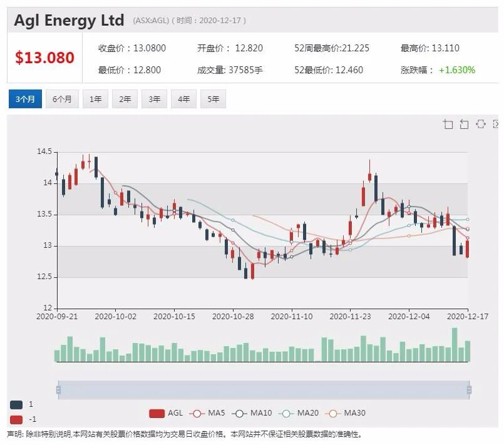Click the right handle of data zoom slider
Image resolution: width=504 pixels, height=445 pixels.
point(470,390)
